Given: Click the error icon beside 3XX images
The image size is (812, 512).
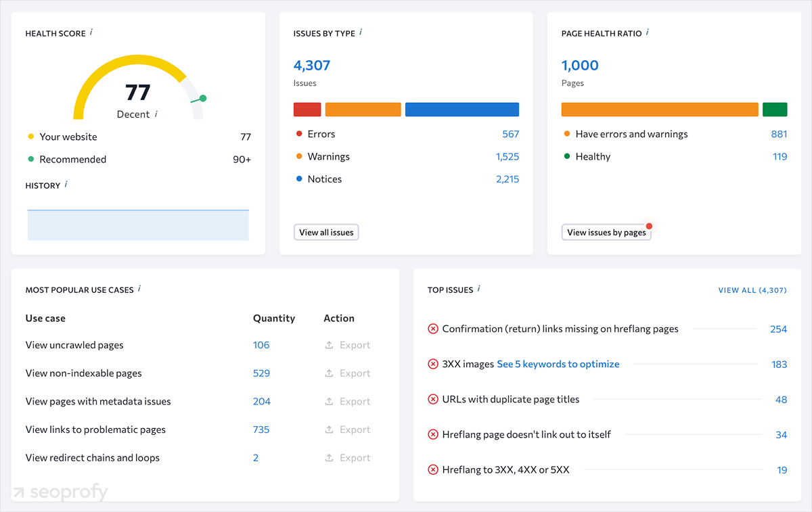Looking at the screenshot, I should pyautogui.click(x=433, y=364).
